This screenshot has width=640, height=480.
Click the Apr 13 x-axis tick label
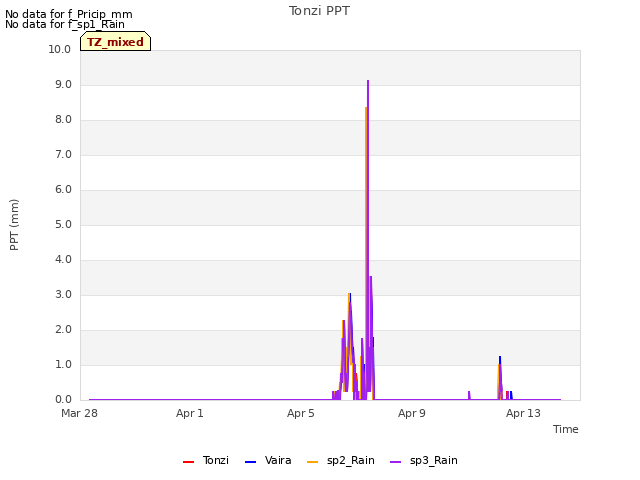(x=523, y=413)
